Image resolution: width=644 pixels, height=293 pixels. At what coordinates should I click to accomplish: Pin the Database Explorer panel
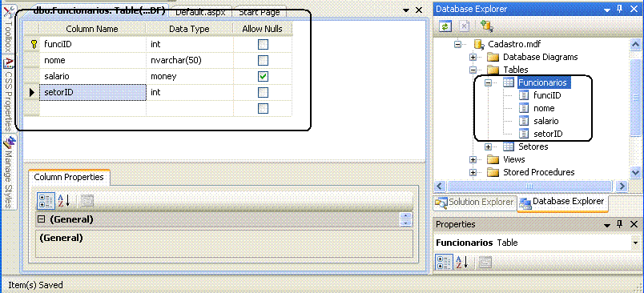pyautogui.click(x=620, y=9)
